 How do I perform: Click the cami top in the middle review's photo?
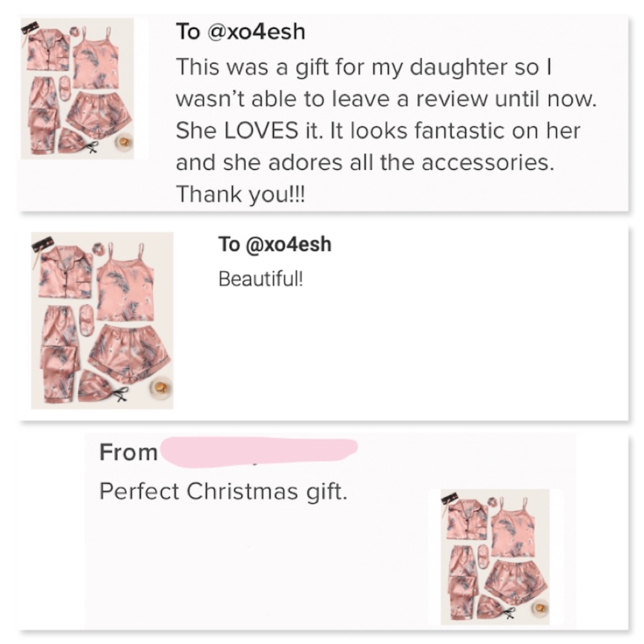tap(126, 283)
